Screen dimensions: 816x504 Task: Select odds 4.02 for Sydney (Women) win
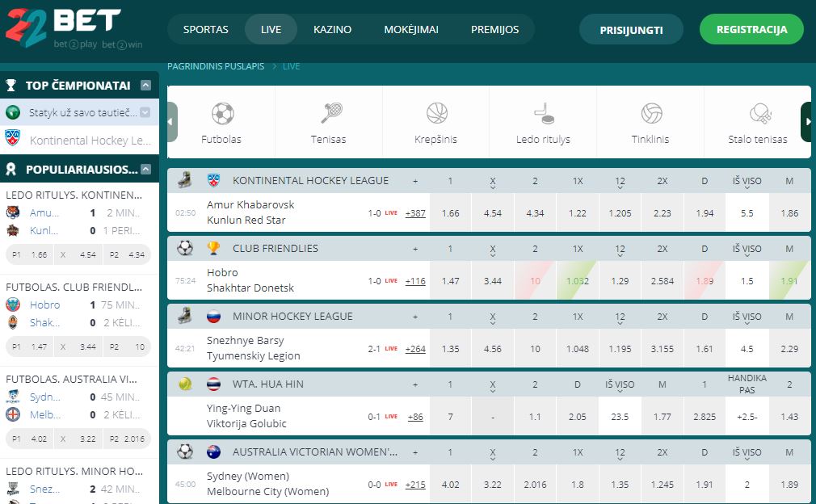tap(450, 485)
